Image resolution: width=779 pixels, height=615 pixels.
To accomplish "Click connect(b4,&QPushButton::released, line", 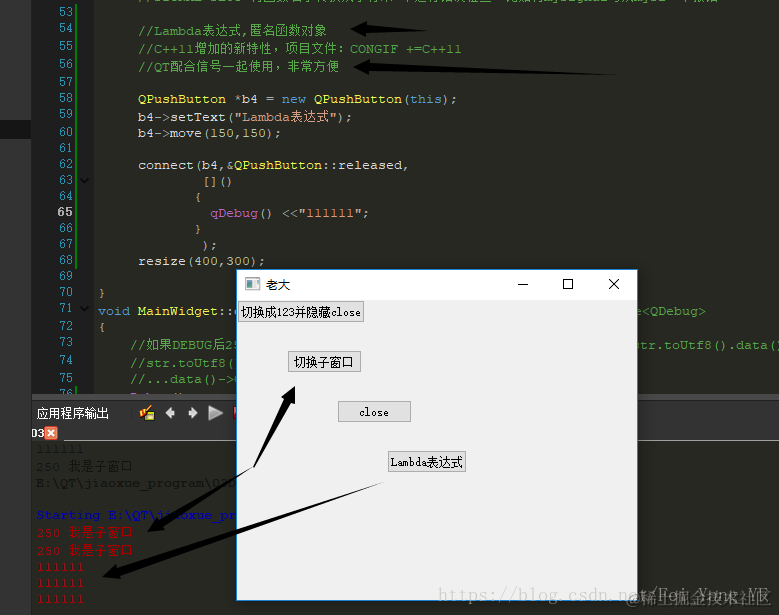I will click(x=273, y=165).
